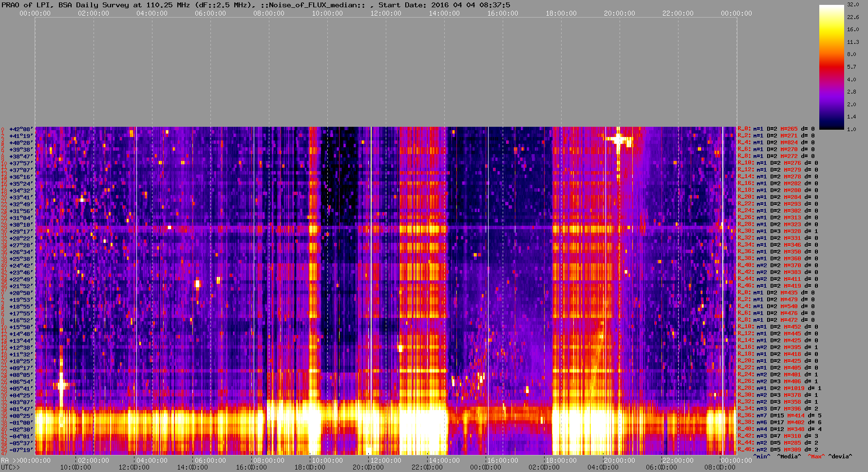The width and height of the screenshot is (868, 472).
Task: Click the R_46 row with M=419
Action: click(778, 286)
